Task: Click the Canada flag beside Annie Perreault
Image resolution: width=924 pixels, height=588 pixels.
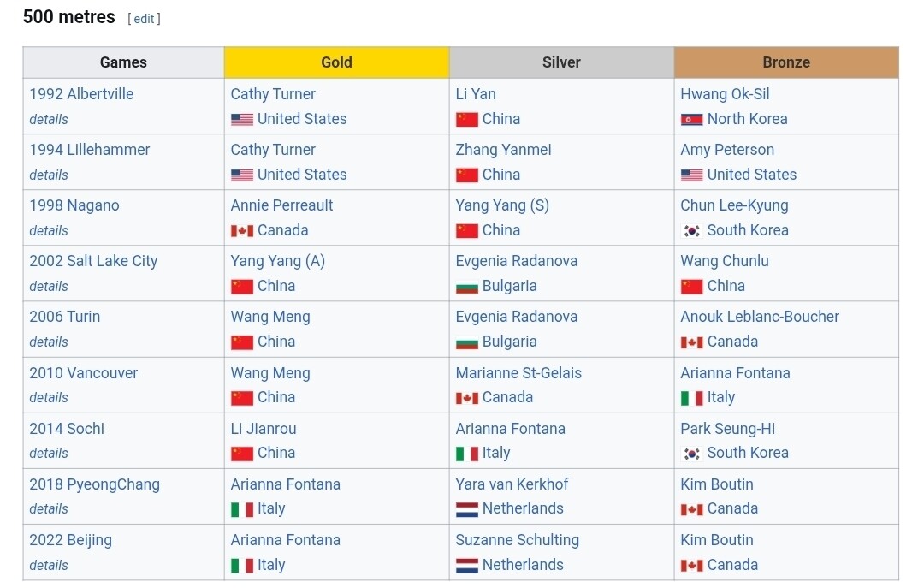Action: coord(241,231)
